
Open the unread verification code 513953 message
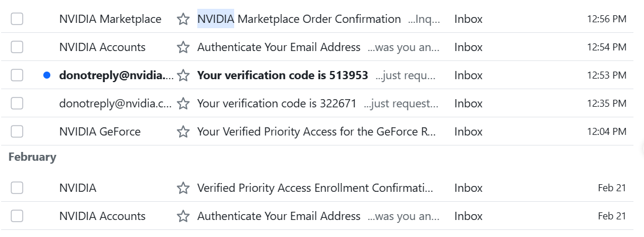coord(282,75)
